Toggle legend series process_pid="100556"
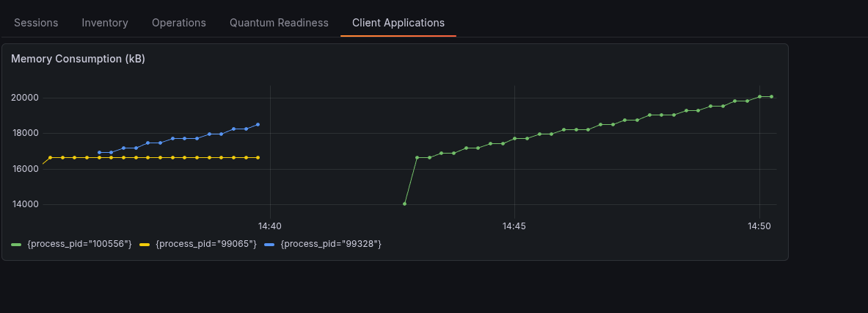 [79, 244]
